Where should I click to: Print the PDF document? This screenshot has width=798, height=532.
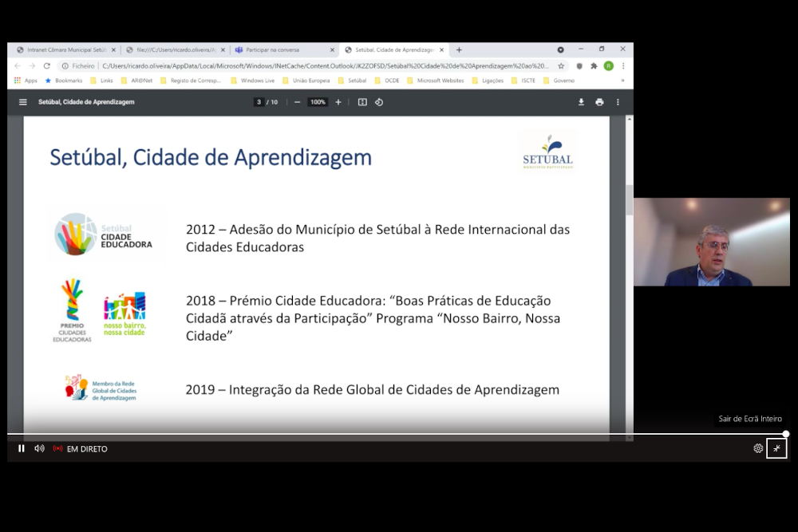599,102
